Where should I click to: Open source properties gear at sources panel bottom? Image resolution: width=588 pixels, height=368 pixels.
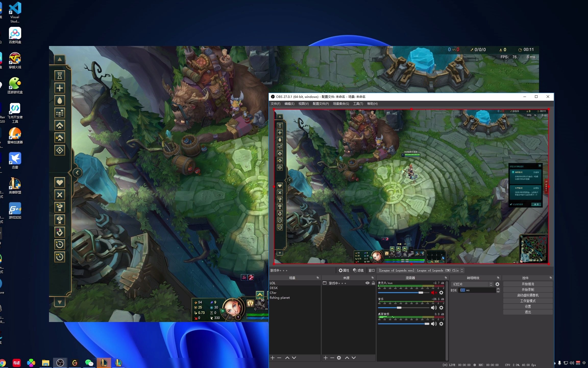(339, 358)
